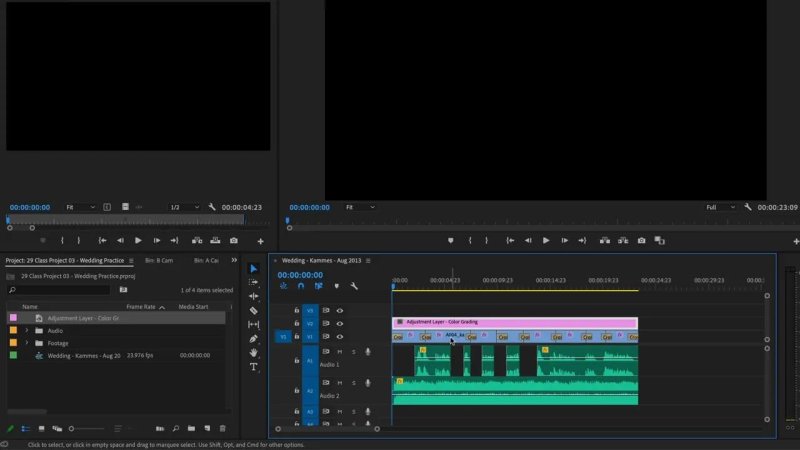Switch Project panel to icon view

pos(41,429)
